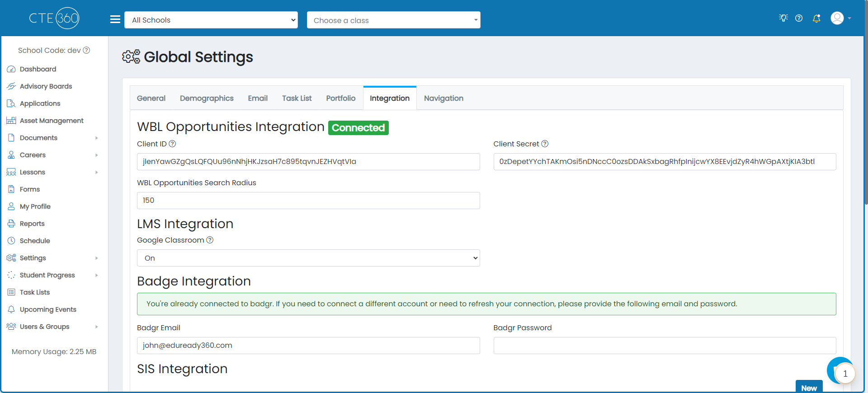Click the CTE 360 logo
868x393 pixels.
[x=54, y=18]
